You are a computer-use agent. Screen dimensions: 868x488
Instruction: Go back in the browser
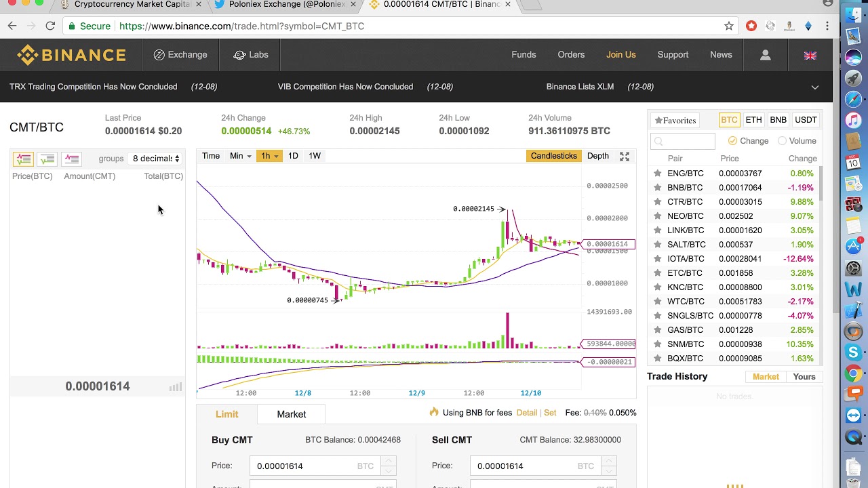click(x=12, y=26)
